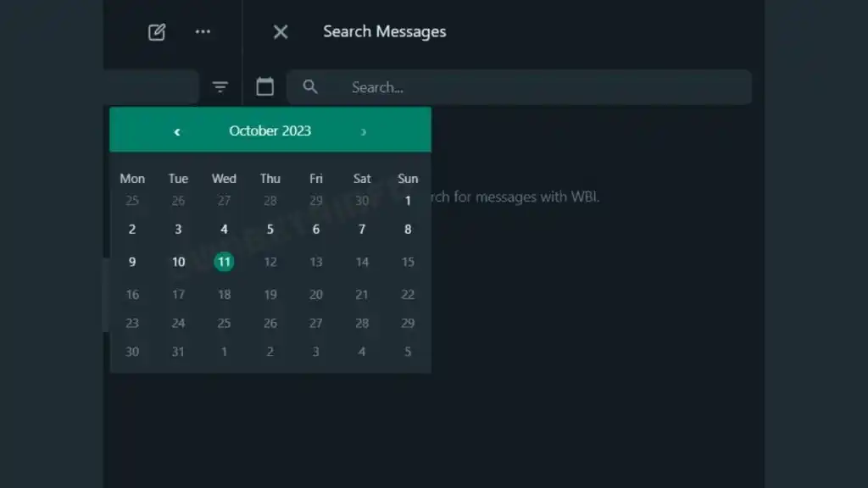Choose Friday October 6 date
868x488 pixels.
(x=316, y=230)
